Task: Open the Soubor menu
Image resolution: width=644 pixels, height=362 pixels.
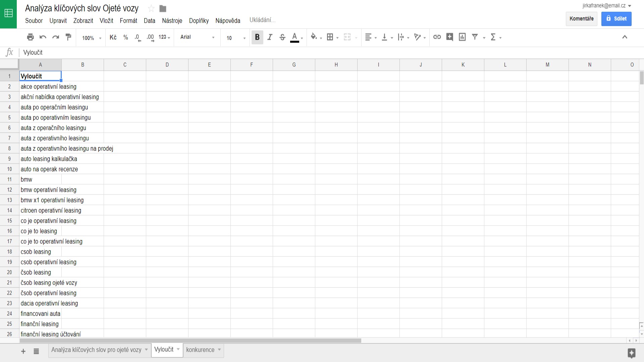Action: [x=34, y=21]
